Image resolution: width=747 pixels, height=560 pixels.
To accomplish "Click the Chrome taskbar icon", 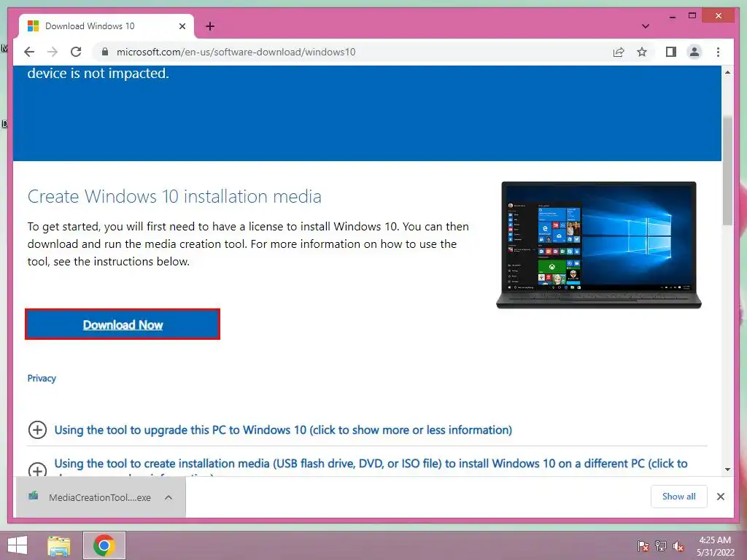I will click(104, 545).
